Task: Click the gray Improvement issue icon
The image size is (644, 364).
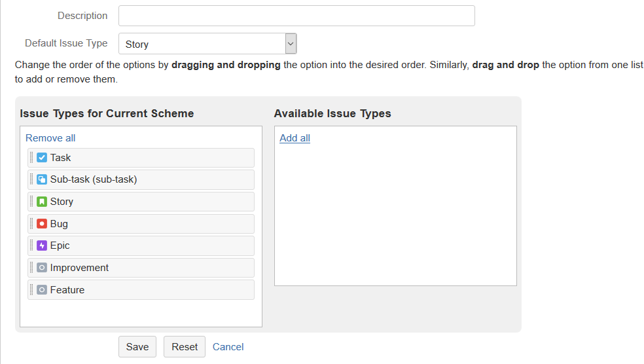Action: (x=42, y=268)
